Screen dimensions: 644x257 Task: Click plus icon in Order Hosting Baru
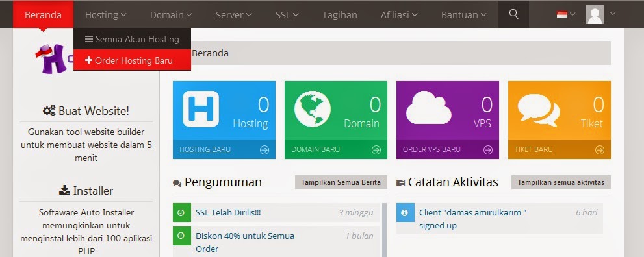(88, 60)
